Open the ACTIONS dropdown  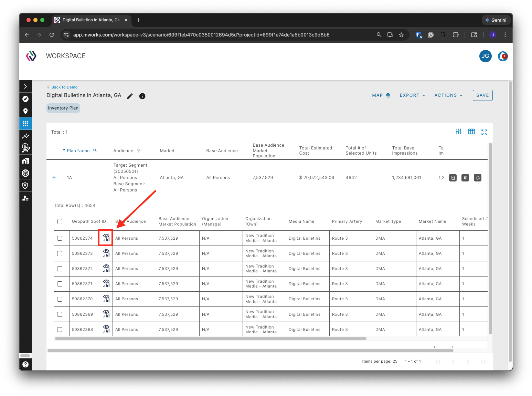coord(448,95)
